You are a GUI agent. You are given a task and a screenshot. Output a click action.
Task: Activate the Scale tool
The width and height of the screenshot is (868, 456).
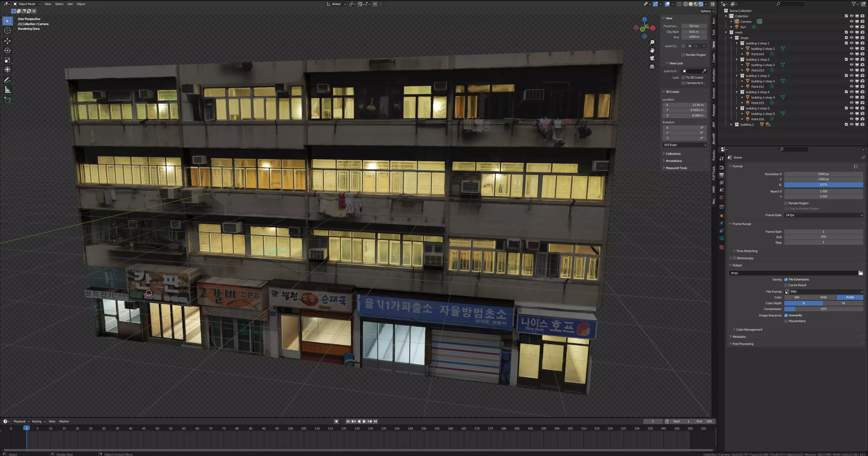(7, 60)
